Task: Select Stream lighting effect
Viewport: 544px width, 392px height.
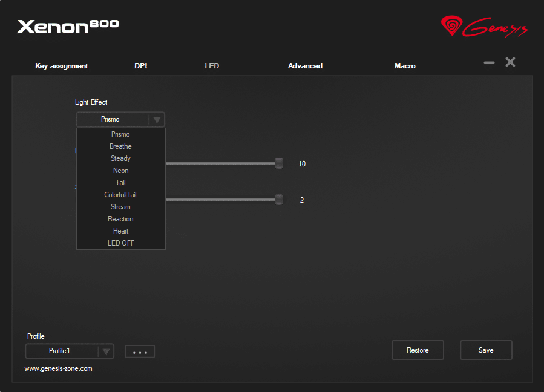Action: (120, 207)
